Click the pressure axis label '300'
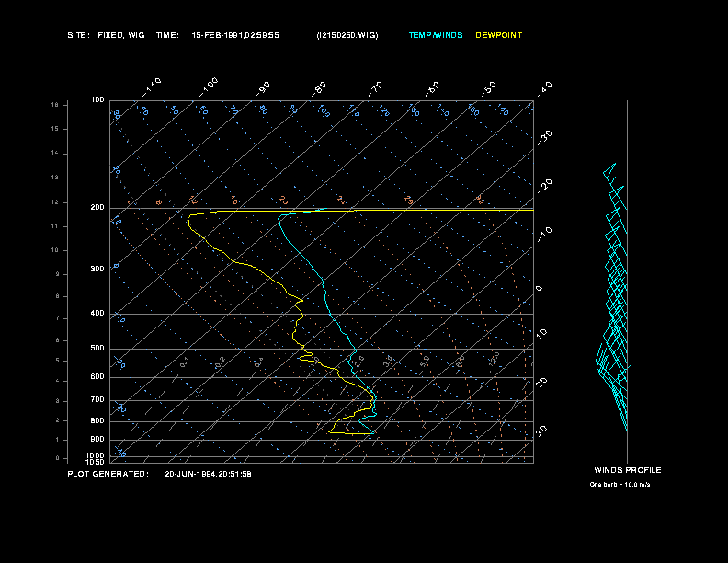The image size is (728, 563). 97,269
